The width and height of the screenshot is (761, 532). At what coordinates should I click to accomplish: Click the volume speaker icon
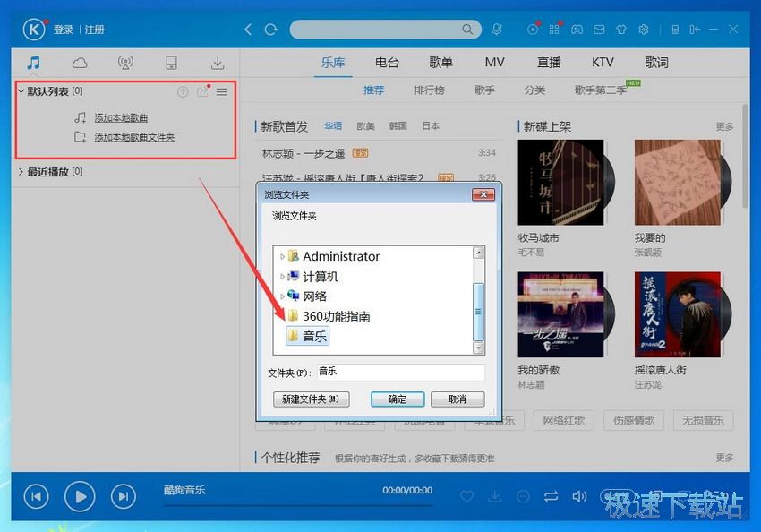[x=579, y=496]
